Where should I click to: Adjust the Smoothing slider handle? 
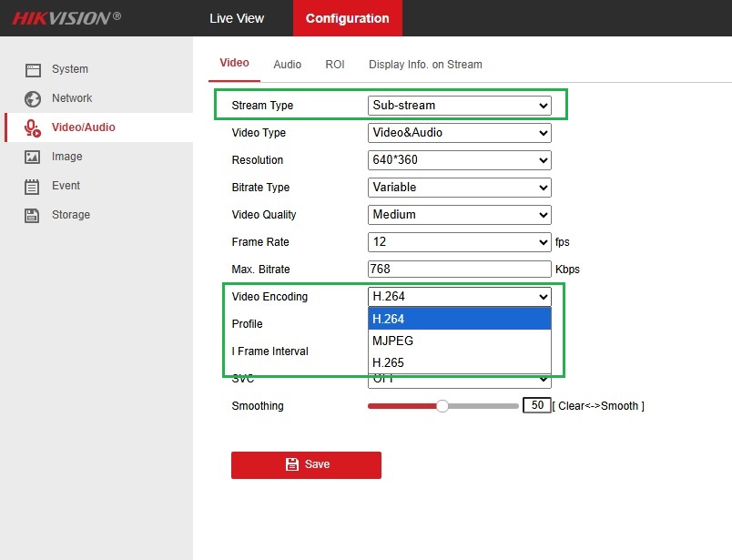pyautogui.click(x=442, y=406)
